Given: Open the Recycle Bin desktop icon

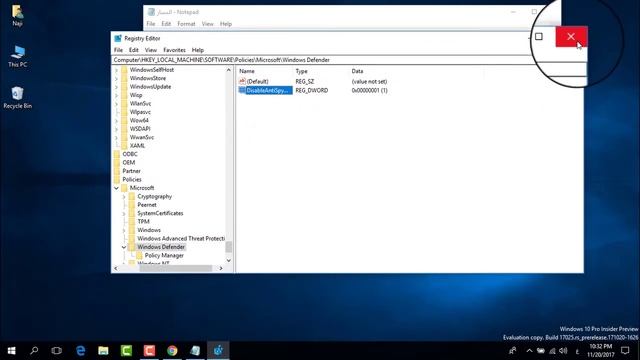Looking at the screenshot, I should (17, 97).
